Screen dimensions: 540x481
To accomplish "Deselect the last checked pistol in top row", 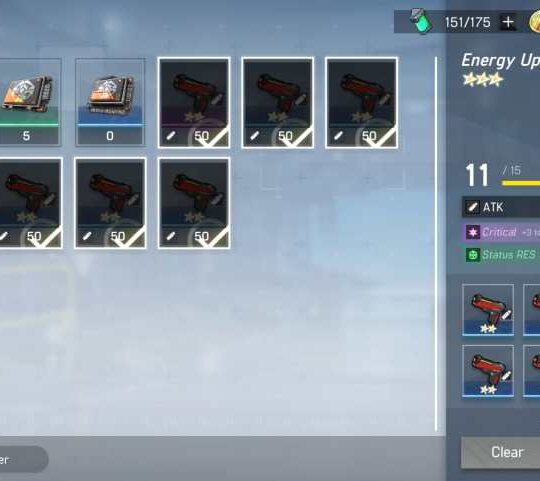I will tap(361, 103).
